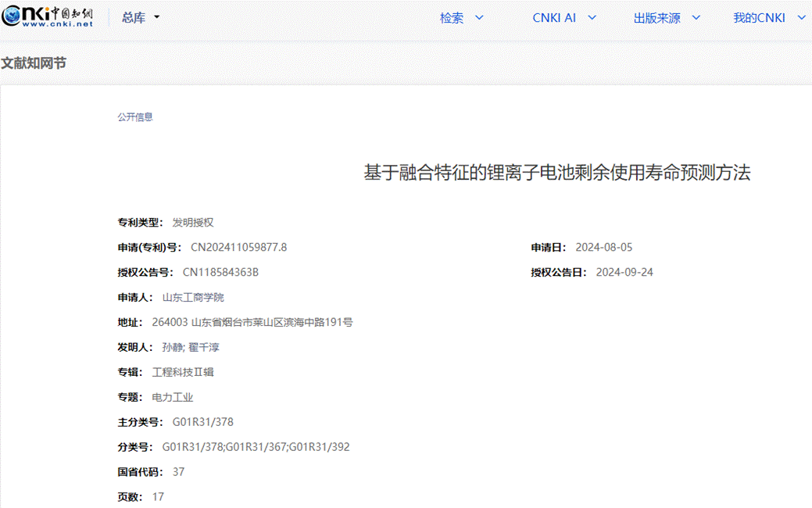This screenshot has height=508, width=812.
Task: Click the application number CN202411059877.8
Action: [x=238, y=248]
